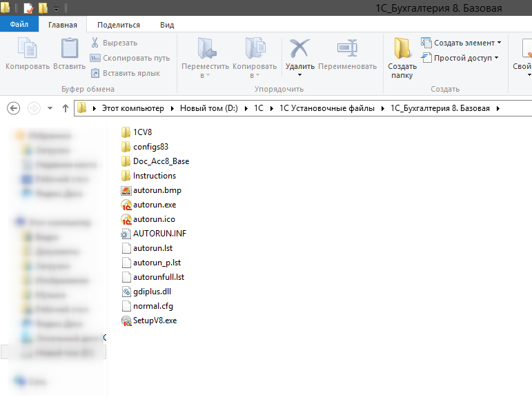Click the Paste (Вставить) icon

[70, 48]
